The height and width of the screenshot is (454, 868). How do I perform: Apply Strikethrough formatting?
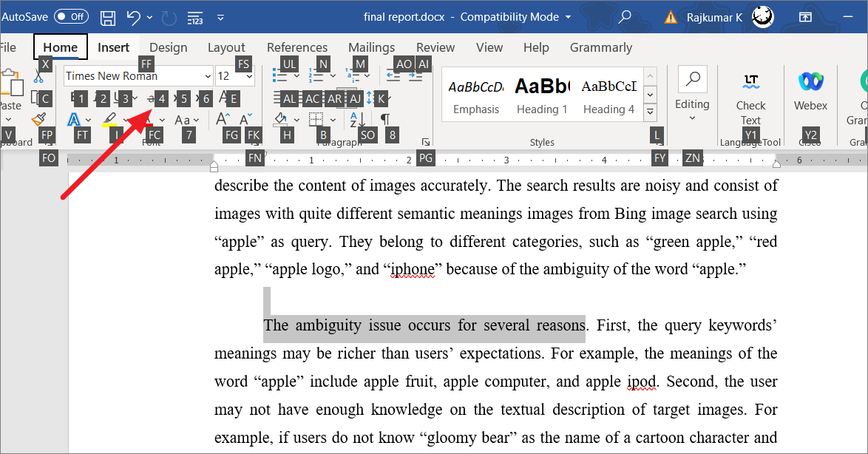[x=152, y=98]
